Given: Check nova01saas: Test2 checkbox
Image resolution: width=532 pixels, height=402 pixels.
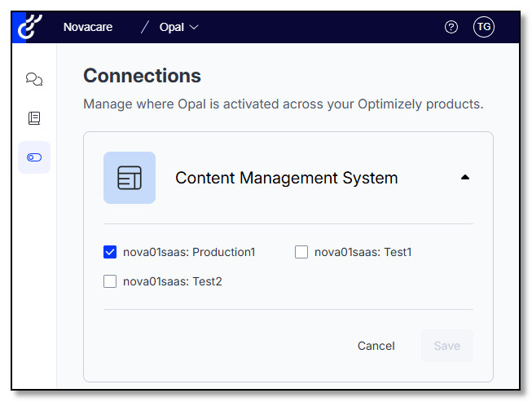Looking at the screenshot, I should pyautogui.click(x=110, y=281).
